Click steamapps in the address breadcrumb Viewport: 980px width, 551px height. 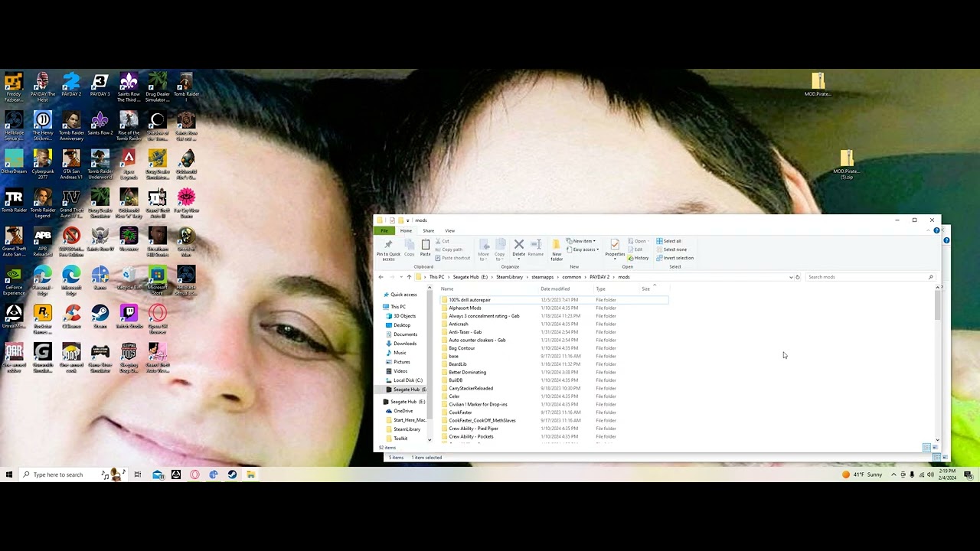click(x=542, y=277)
